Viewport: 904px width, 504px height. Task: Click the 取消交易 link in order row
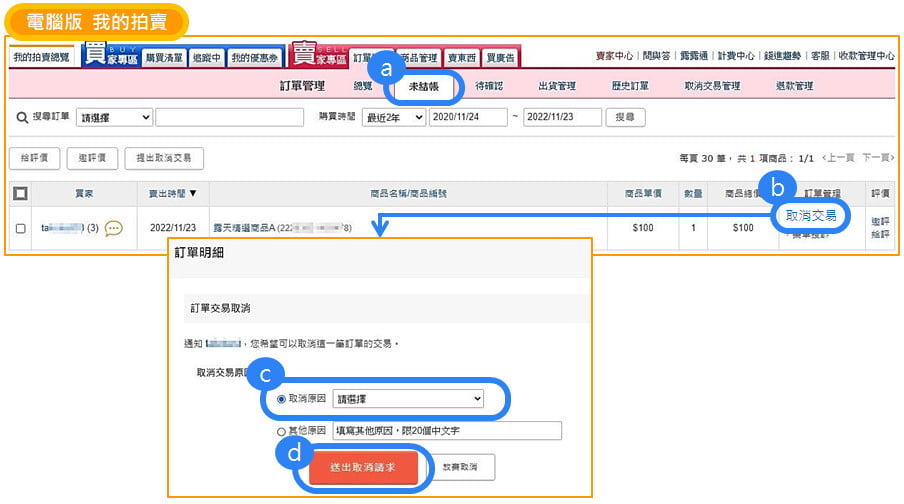click(810, 215)
